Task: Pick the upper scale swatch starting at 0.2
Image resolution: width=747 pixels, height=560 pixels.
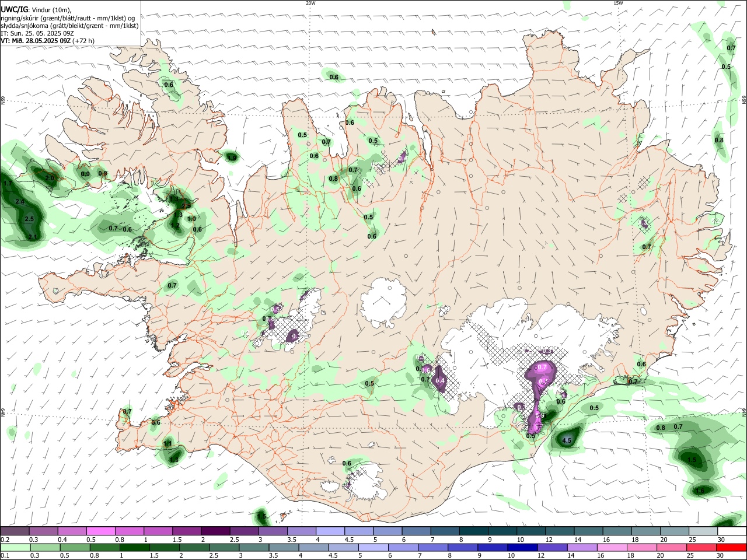Action: pos(15,531)
